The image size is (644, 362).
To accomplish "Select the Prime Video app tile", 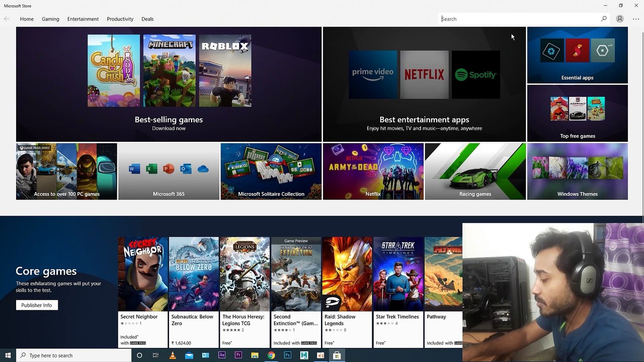I will (373, 74).
